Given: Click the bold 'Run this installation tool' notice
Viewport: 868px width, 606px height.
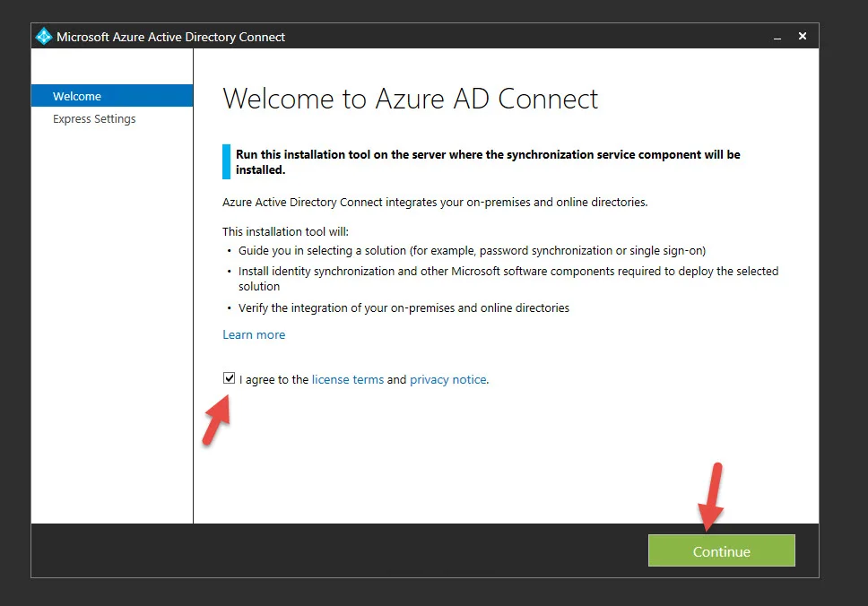Looking at the screenshot, I should pyautogui.click(x=488, y=162).
